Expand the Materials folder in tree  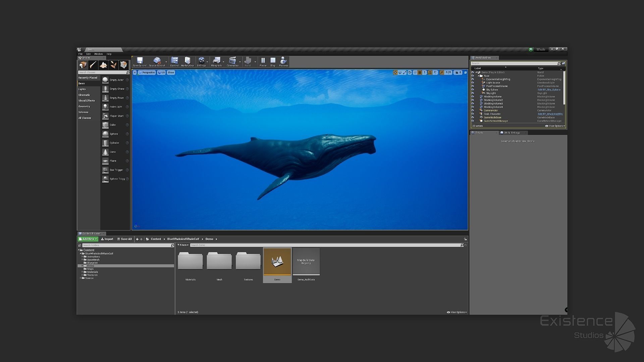point(82,272)
